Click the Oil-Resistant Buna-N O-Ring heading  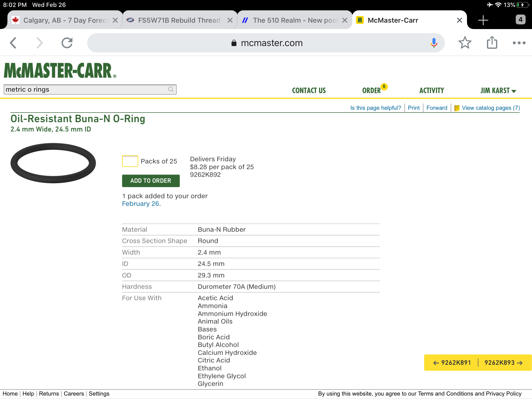pos(78,119)
